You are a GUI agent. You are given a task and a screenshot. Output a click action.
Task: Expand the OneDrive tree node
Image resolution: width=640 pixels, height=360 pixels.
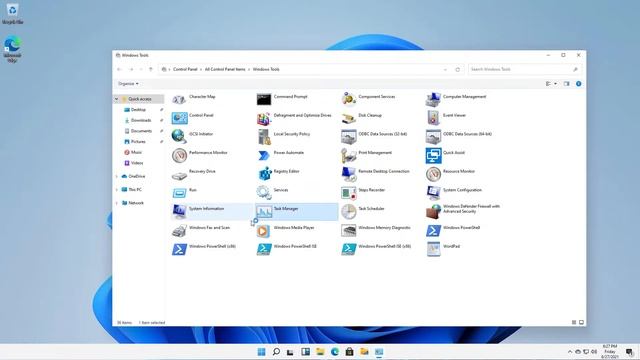[x=116, y=176]
